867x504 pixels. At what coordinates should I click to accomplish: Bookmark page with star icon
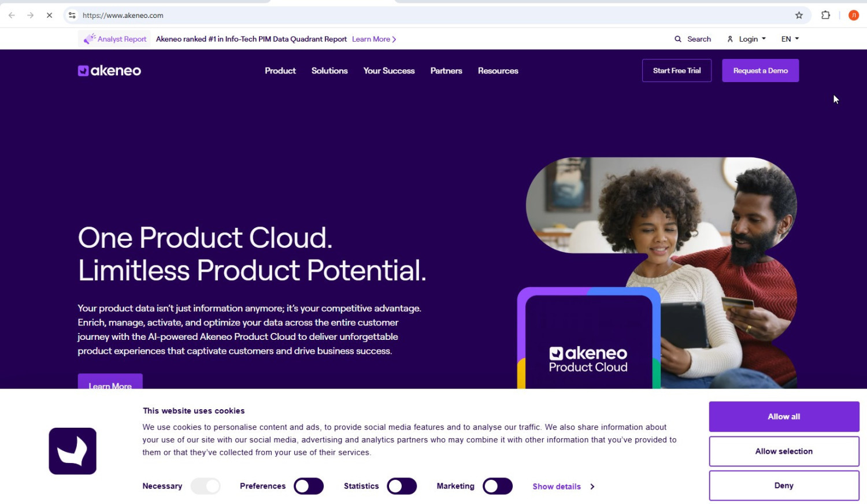pos(799,16)
